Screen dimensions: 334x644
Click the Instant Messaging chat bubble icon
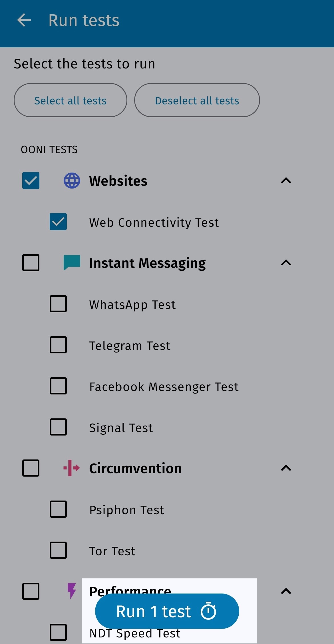[72, 262]
